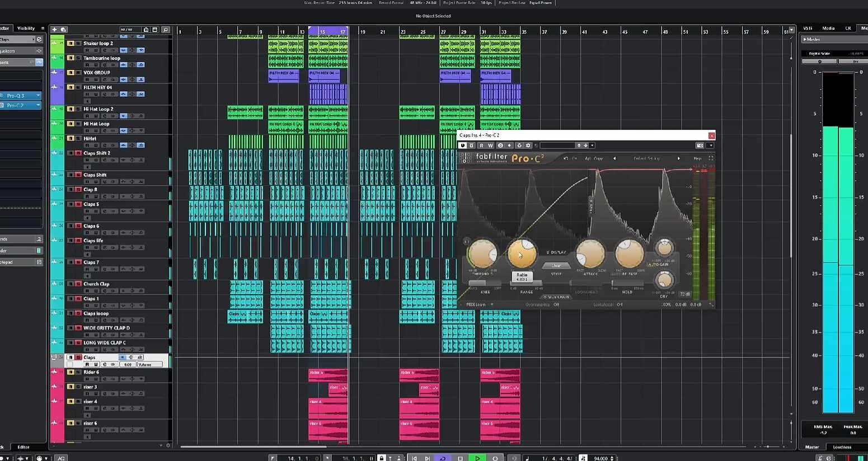This screenshot has width=868, height=461.
Task: Click the Knee slider in Pro-C 2
Action: click(x=485, y=284)
